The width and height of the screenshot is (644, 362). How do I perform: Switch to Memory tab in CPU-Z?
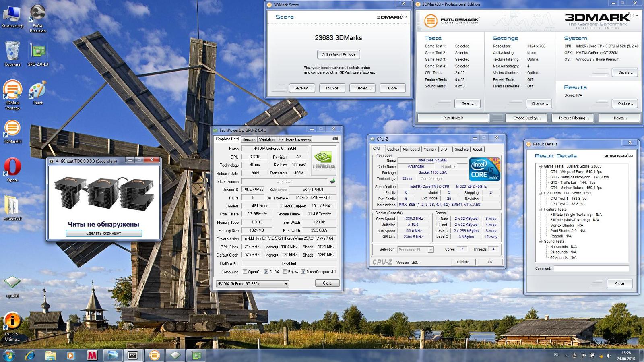pos(430,149)
